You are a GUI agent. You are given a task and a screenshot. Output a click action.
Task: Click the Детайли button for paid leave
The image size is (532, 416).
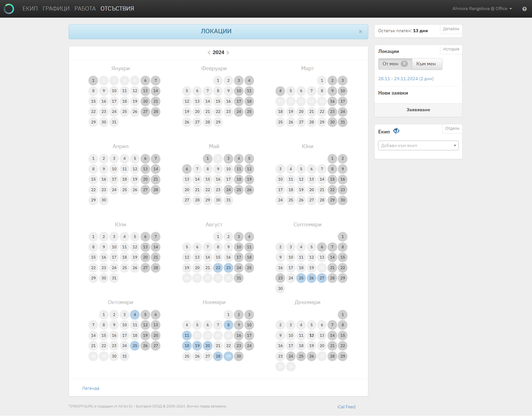click(x=451, y=29)
